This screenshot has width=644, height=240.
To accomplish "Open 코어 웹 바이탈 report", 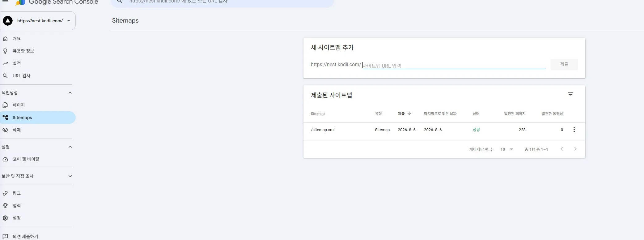I will (38, 159).
